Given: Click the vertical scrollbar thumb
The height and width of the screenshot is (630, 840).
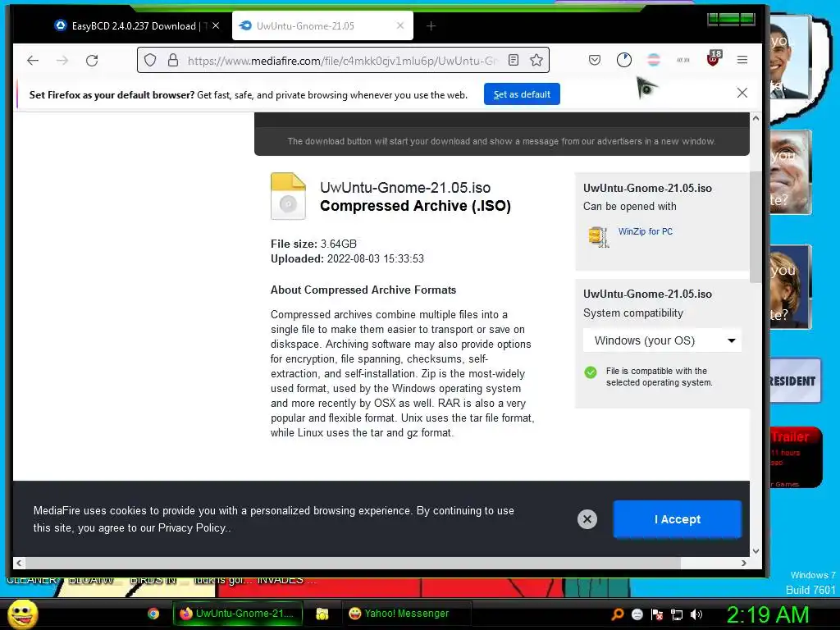Looking at the screenshot, I should coord(756,227).
